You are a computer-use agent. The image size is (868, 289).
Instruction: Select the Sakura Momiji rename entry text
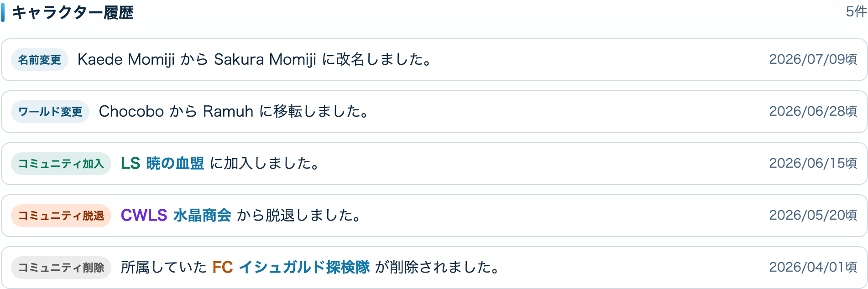point(255,59)
